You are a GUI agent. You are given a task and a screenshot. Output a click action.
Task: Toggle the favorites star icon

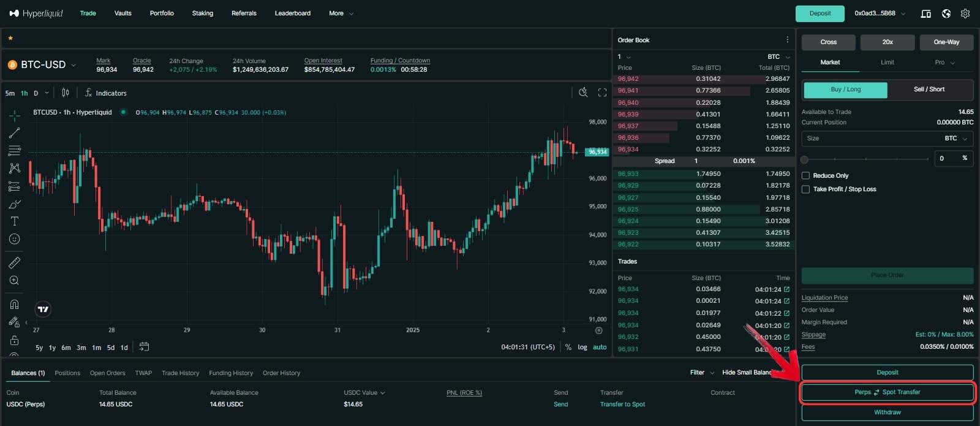(10, 38)
